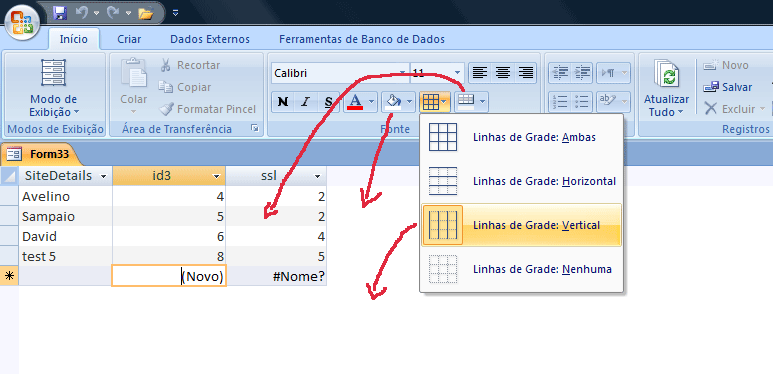Select Linhas de Grade: Ambas

click(521, 137)
